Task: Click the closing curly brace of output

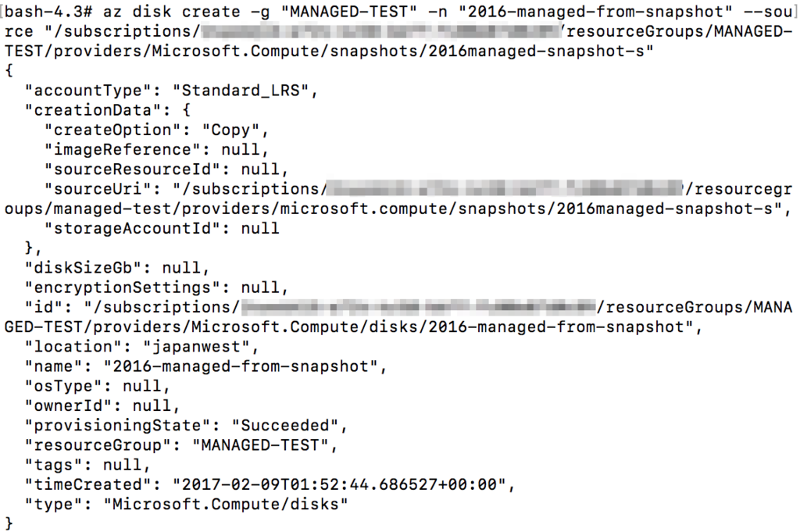Action: coord(9,521)
